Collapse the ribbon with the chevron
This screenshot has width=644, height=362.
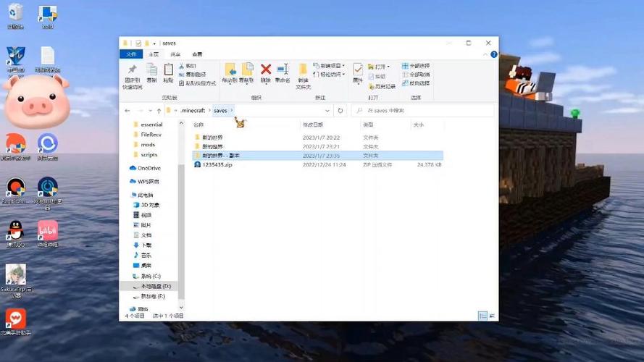(485, 54)
